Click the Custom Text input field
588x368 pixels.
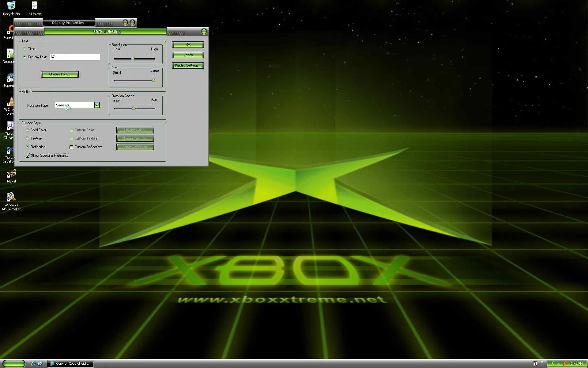point(75,57)
